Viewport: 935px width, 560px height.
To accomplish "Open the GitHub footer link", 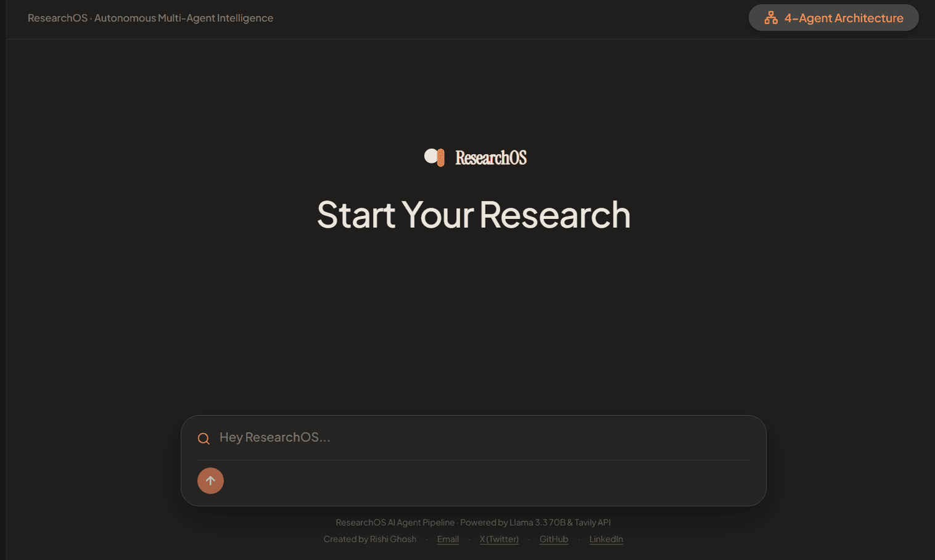I will [554, 539].
